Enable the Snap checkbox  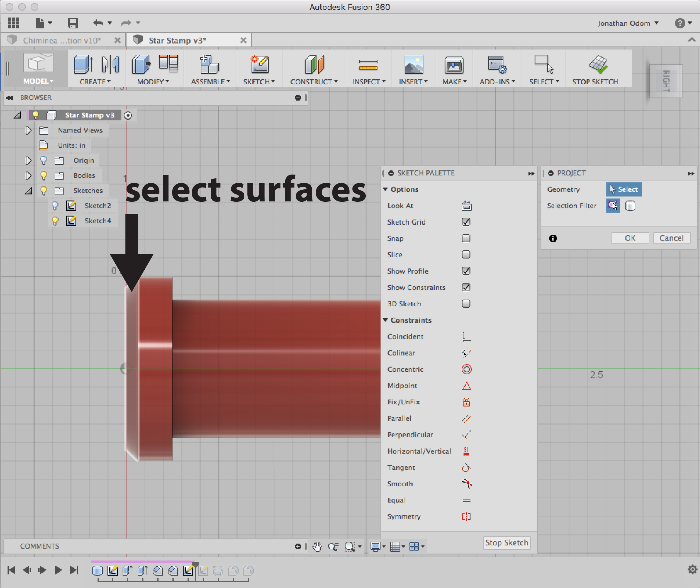coord(466,238)
